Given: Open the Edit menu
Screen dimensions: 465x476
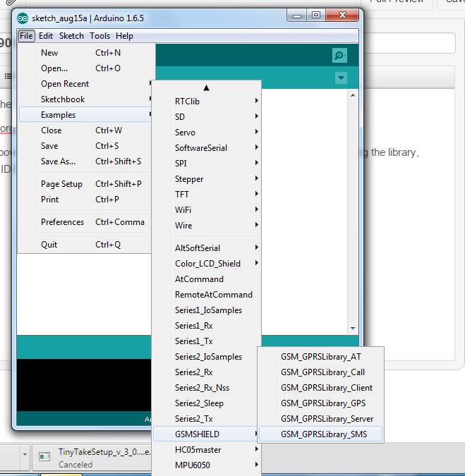Looking at the screenshot, I should pos(46,36).
